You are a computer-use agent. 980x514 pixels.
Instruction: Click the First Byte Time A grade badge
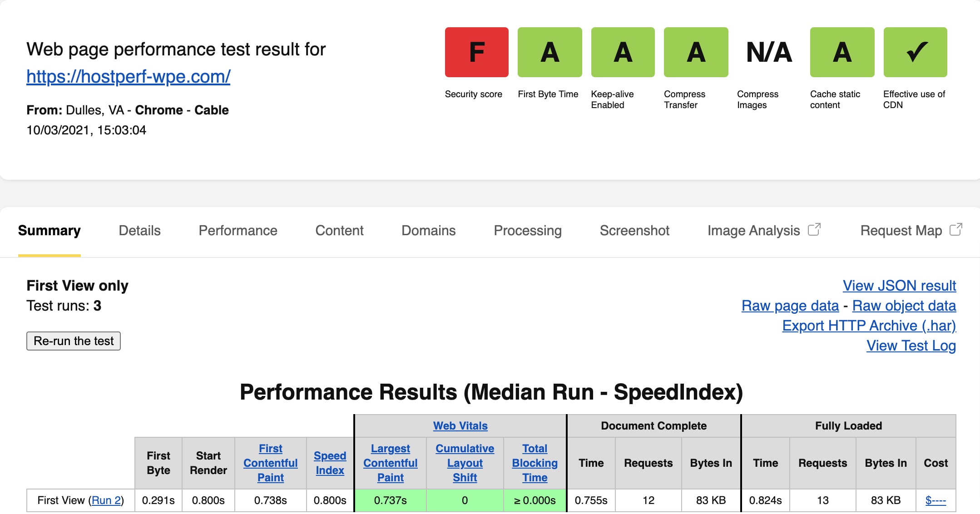pyautogui.click(x=549, y=52)
